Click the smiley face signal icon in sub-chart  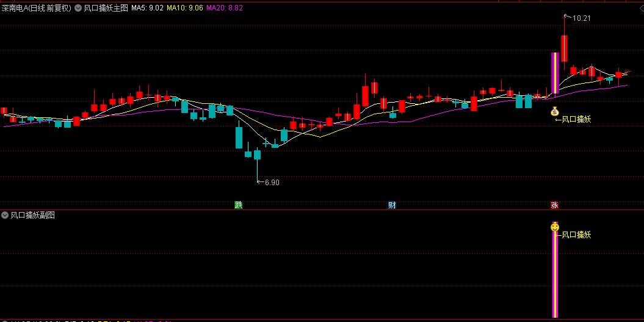(555, 227)
